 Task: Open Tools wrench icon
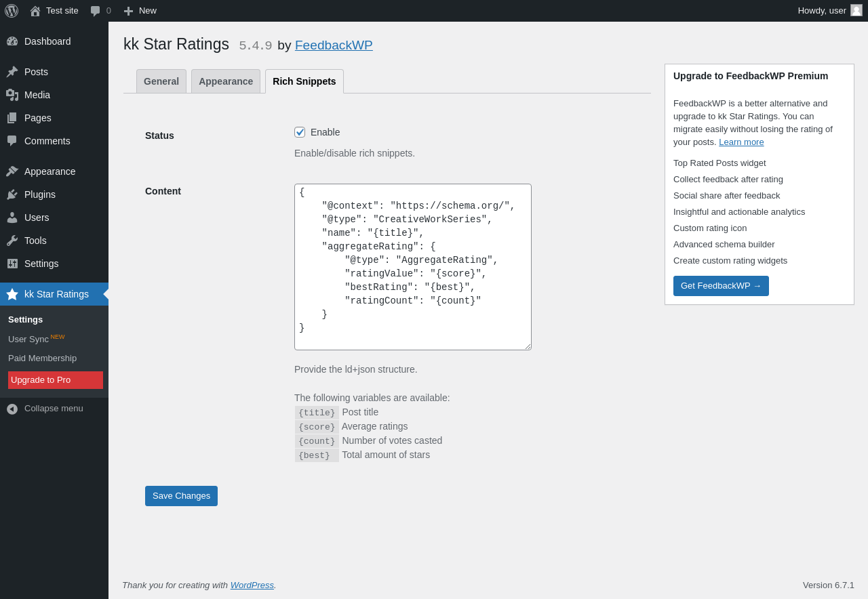(x=12, y=241)
